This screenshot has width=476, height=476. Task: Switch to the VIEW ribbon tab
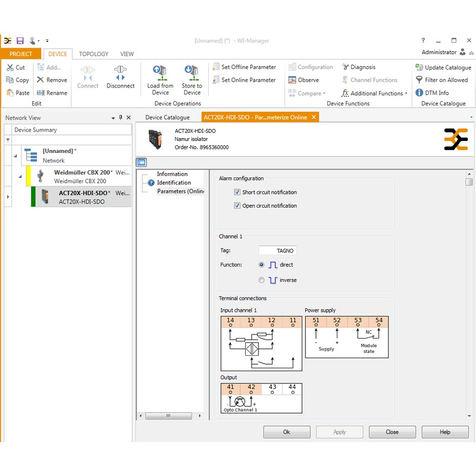click(127, 54)
